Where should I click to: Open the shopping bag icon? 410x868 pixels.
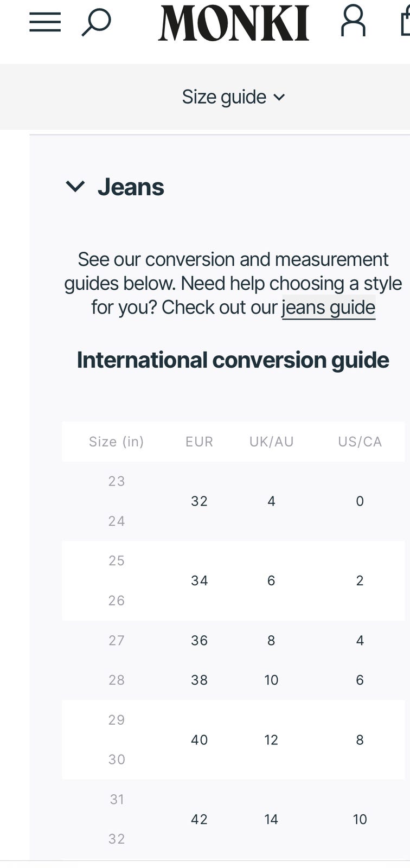point(405,22)
